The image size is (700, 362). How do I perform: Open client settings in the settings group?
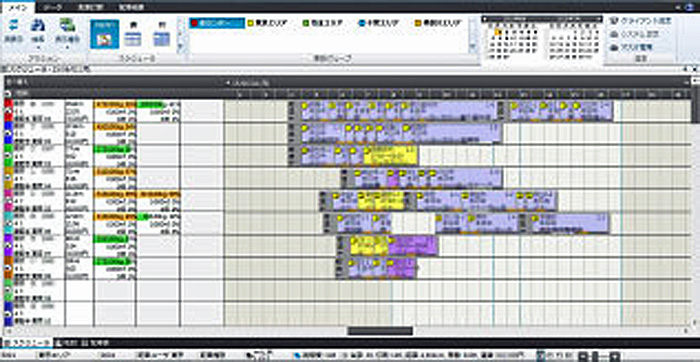click(x=641, y=21)
